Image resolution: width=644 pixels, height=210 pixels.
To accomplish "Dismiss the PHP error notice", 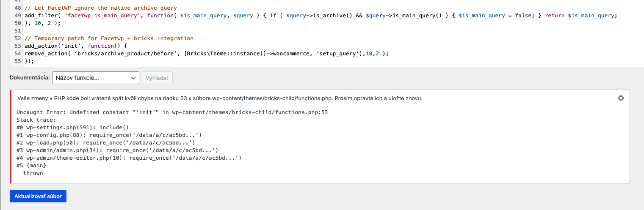I will coord(621,98).
